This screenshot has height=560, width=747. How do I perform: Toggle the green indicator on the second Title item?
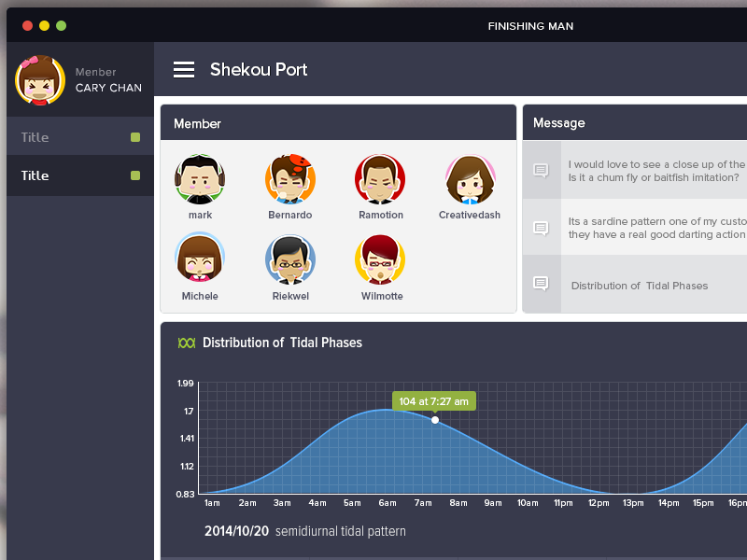[x=135, y=175]
